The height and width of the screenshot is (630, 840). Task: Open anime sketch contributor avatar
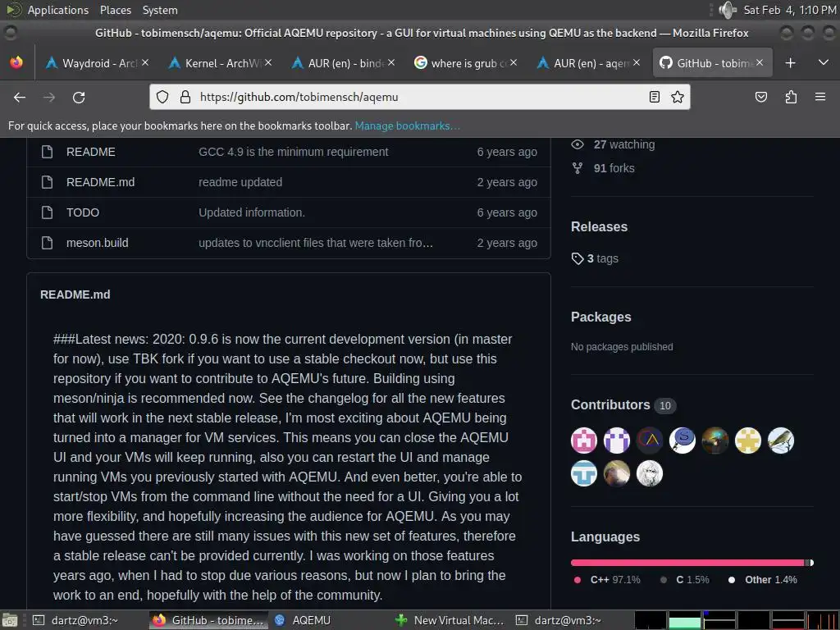[x=650, y=473]
